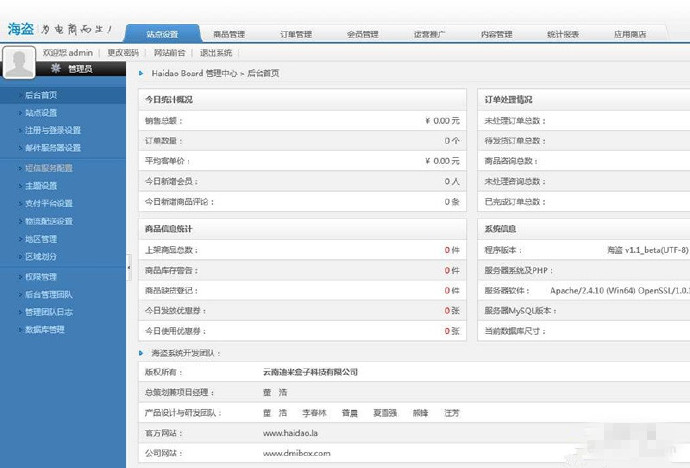The image size is (690, 468).
Task: Open the 网站前台 link
Action: tap(169, 52)
